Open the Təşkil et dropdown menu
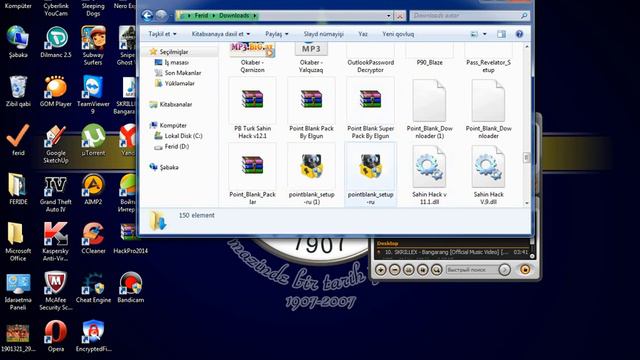The height and width of the screenshot is (360, 640). point(162,34)
